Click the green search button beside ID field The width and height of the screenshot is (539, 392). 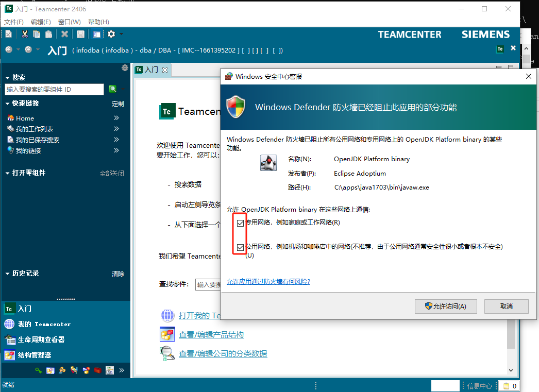tap(113, 89)
